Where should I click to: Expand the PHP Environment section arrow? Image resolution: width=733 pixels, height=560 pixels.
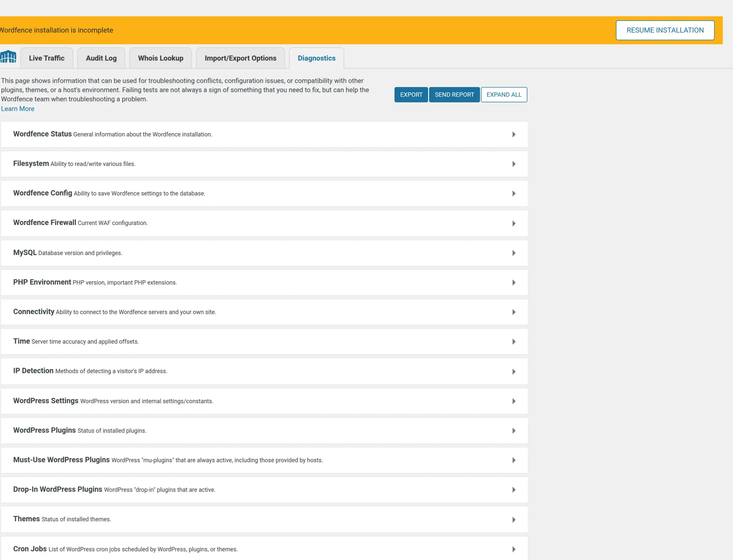514,283
